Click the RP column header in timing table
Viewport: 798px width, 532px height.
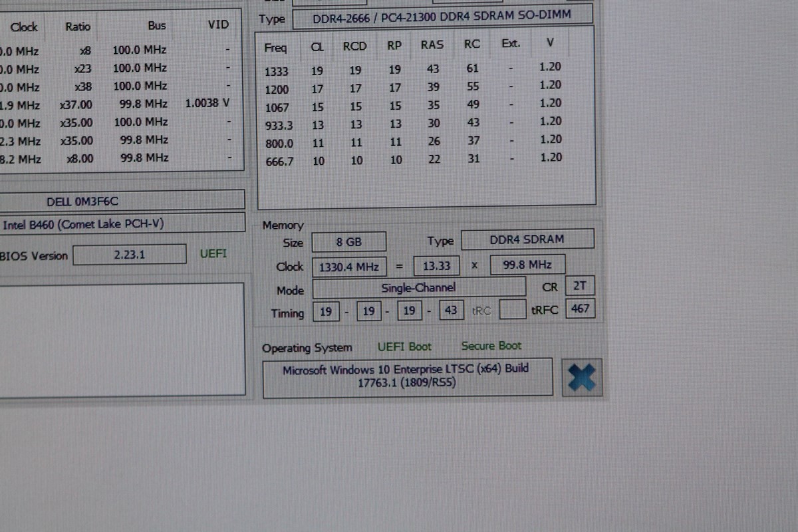pyautogui.click(x=394, y=45)
